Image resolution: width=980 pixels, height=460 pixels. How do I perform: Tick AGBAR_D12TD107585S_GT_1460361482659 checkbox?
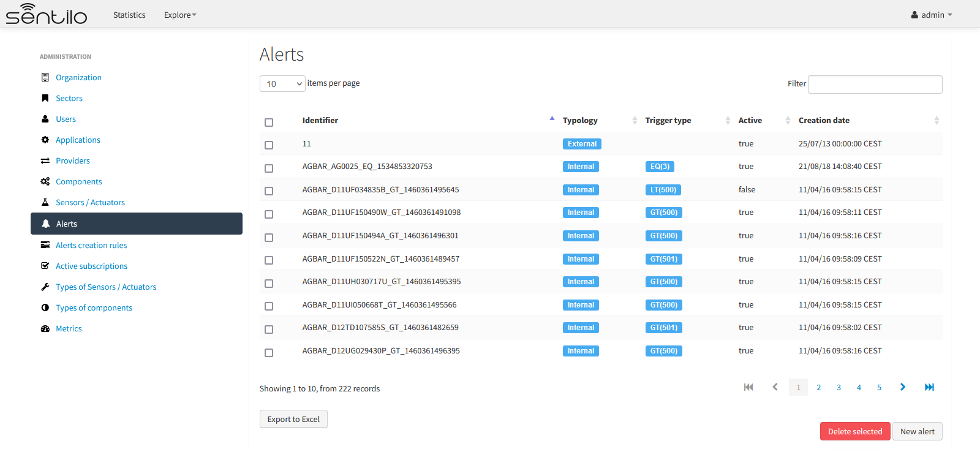[x=269, y=330]
